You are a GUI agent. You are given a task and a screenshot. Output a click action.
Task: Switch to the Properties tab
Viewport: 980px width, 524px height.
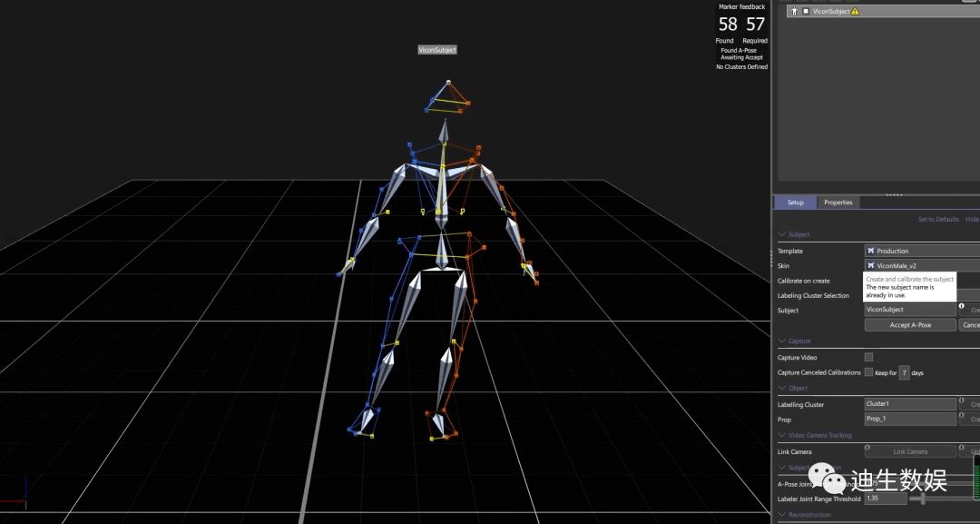coord(838,202)
